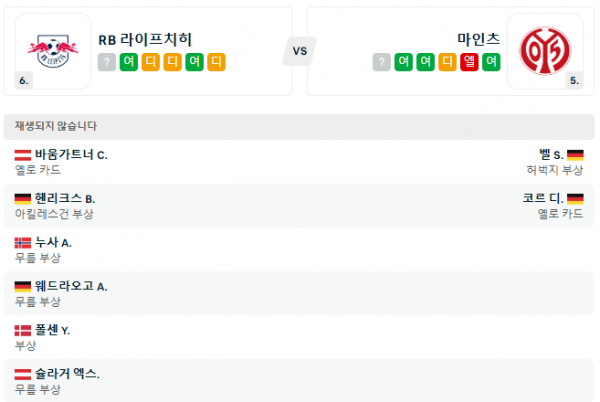Click the German flag next to 헨리크스 B.
The width and height of the screenshot is (600, 402).
click(x=23, y=199)
